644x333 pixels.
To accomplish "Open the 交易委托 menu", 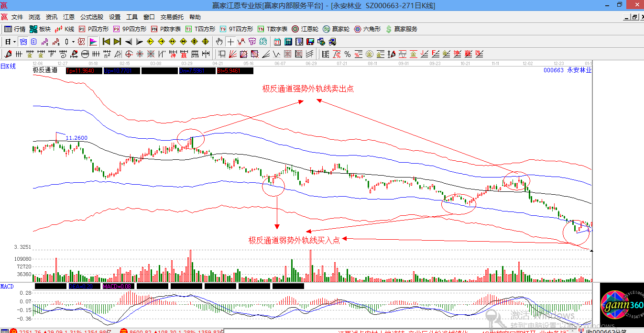I will click(172, 17).
